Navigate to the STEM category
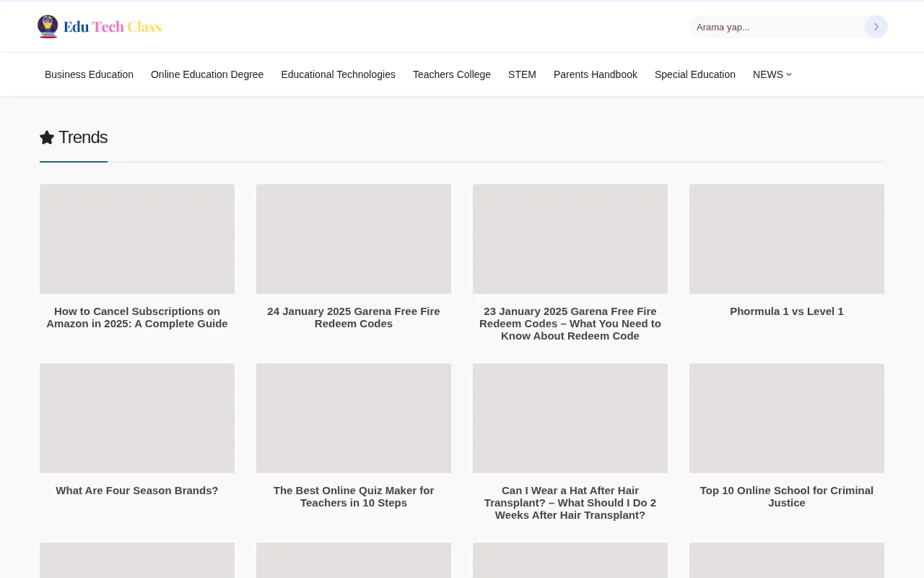Screen dimensions: 924x578 522,74
